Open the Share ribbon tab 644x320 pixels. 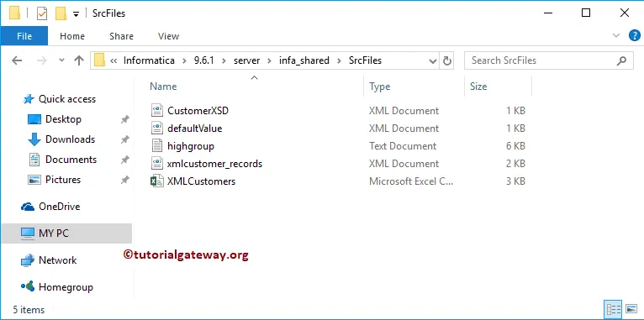pos(122,36)
